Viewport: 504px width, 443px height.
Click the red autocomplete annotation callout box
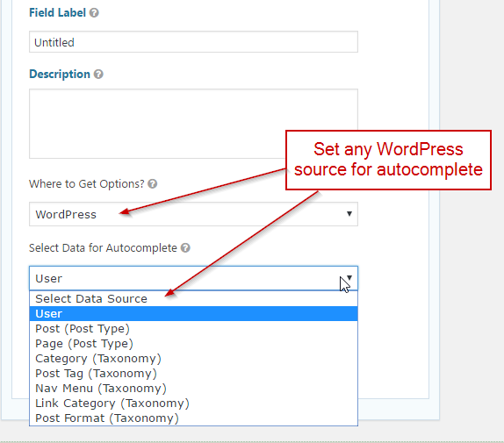click(x=388, y=160)
